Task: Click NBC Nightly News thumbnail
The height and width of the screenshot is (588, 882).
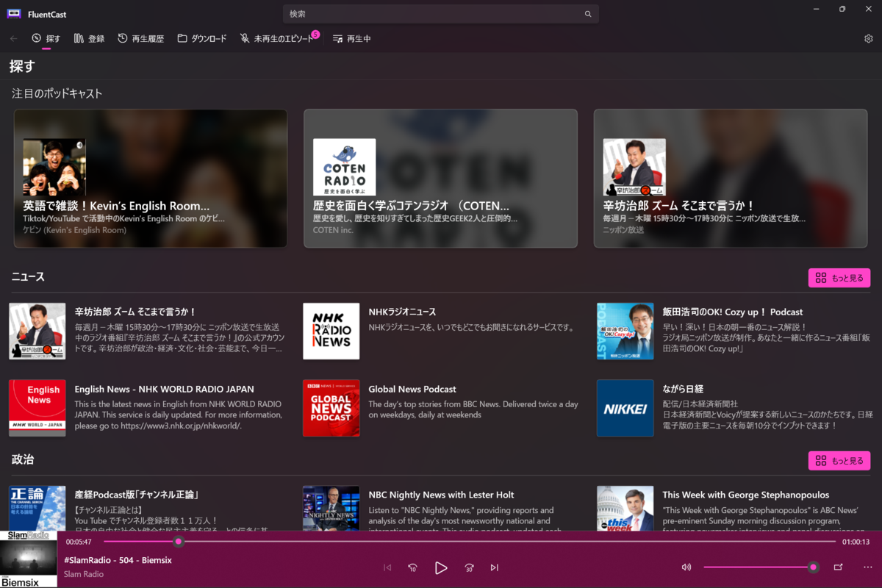Action: pyautogui.click(x=331, y=509)
